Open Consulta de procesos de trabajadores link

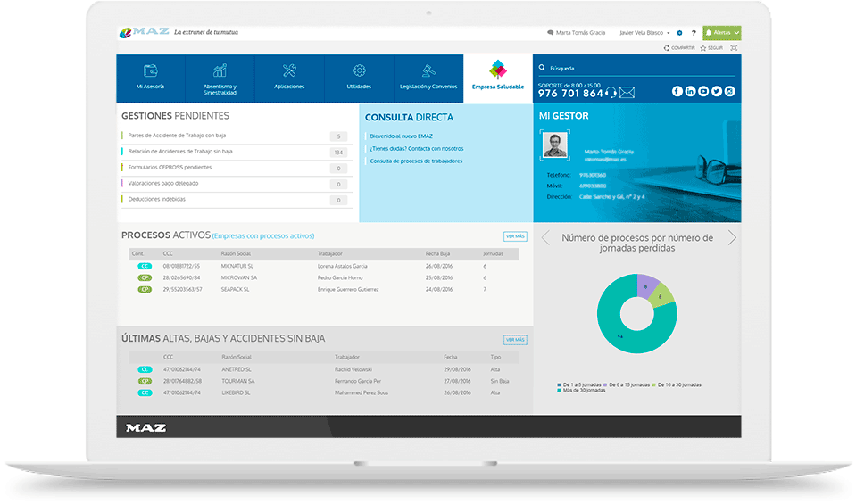(x=416, y=161)
